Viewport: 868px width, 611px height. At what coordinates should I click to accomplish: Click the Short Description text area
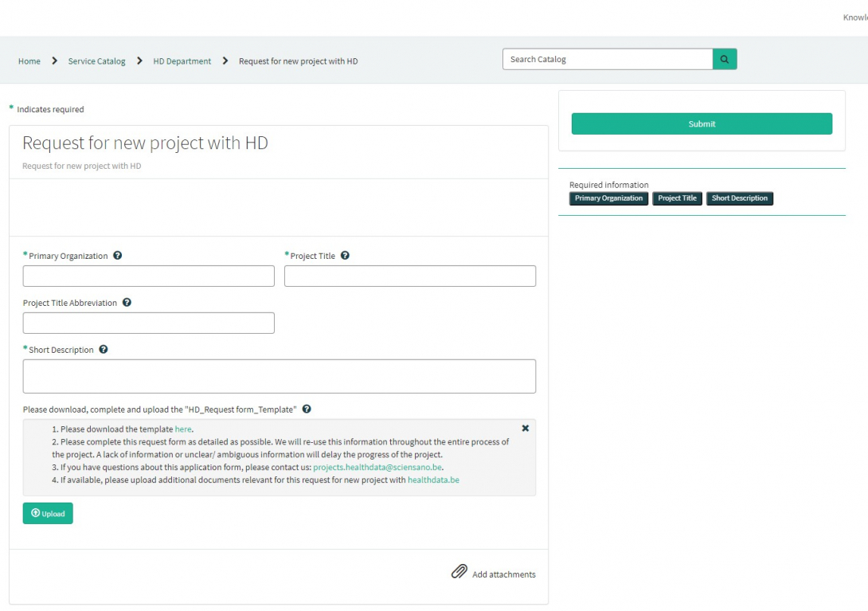(x=279, y=376)
